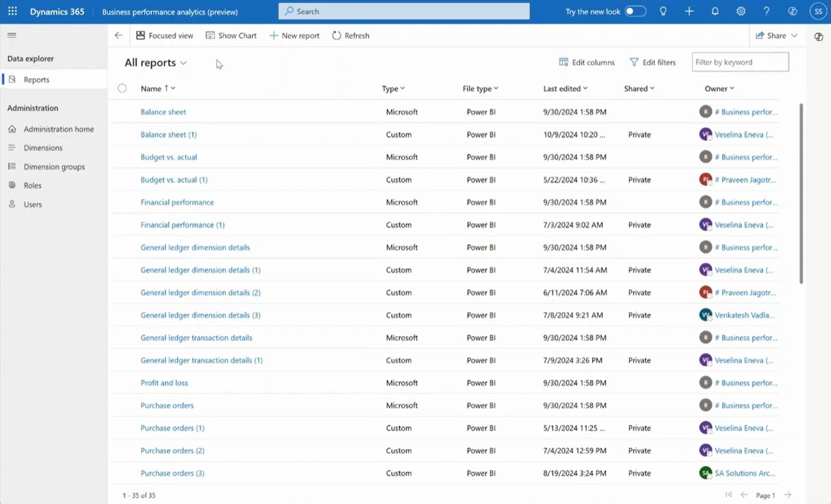831x504 pixels.
Task: Open the help question mark icon
Action: (767, 11)
